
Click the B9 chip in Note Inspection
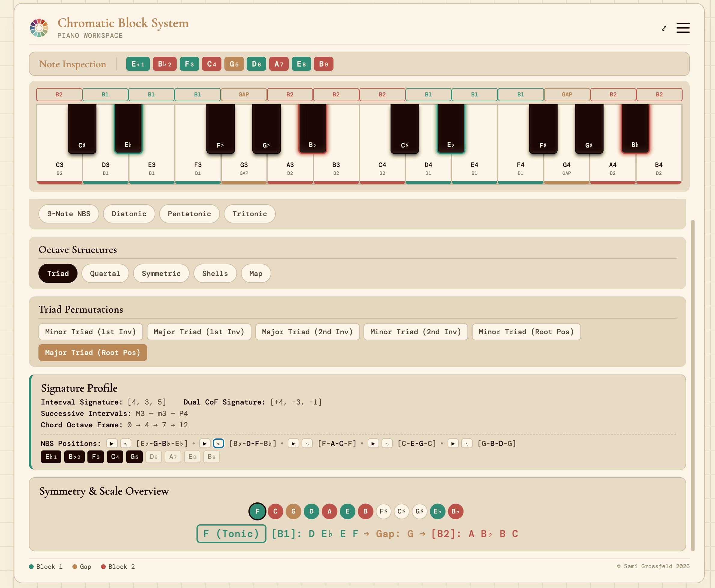[324, 64]
